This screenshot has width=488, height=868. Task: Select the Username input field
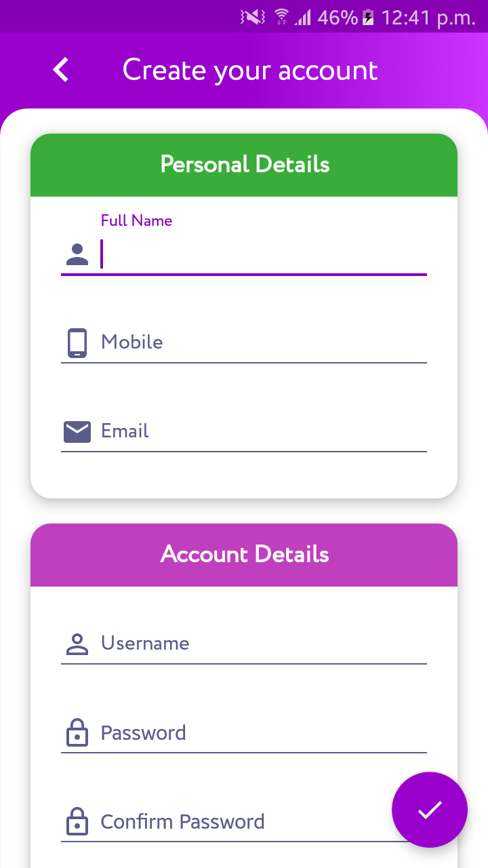(244, 644)
